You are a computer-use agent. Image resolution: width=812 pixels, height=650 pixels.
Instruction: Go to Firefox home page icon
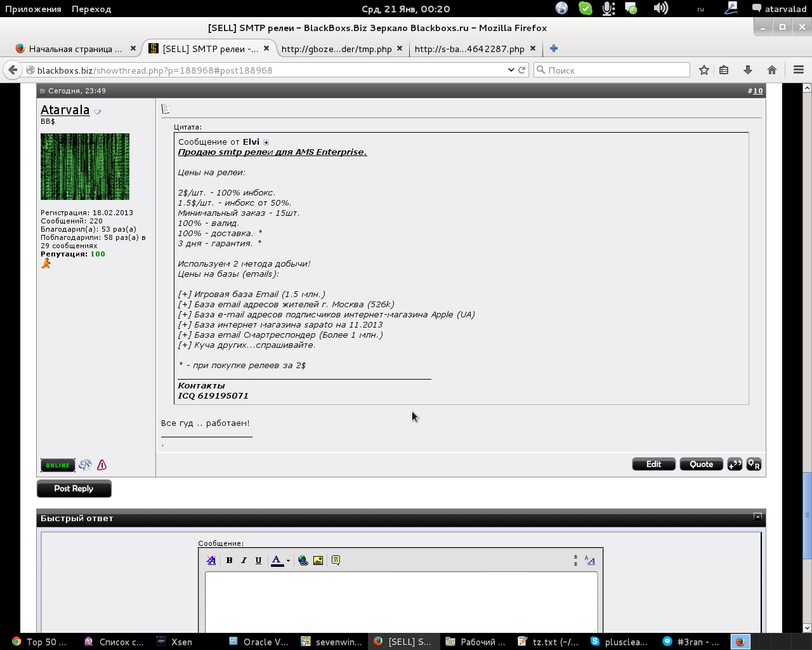coord(772,70)
